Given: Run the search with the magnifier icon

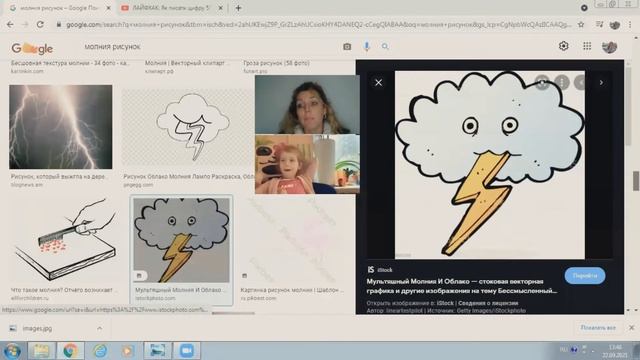Looking at the screenshot, I should tap(385, 47).
